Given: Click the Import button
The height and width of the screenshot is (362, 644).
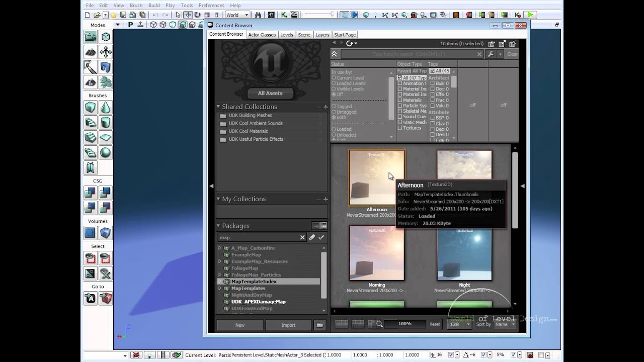Looking at the screenshot, I should 288,325.
